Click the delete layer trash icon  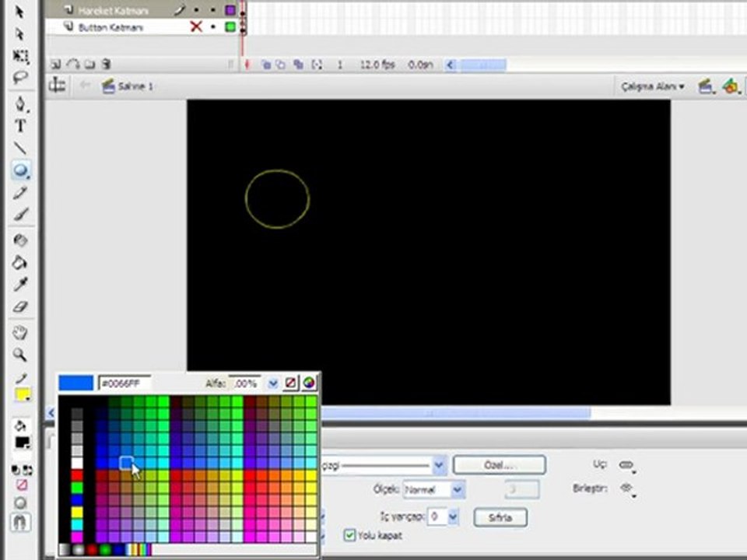click(106, 65)
